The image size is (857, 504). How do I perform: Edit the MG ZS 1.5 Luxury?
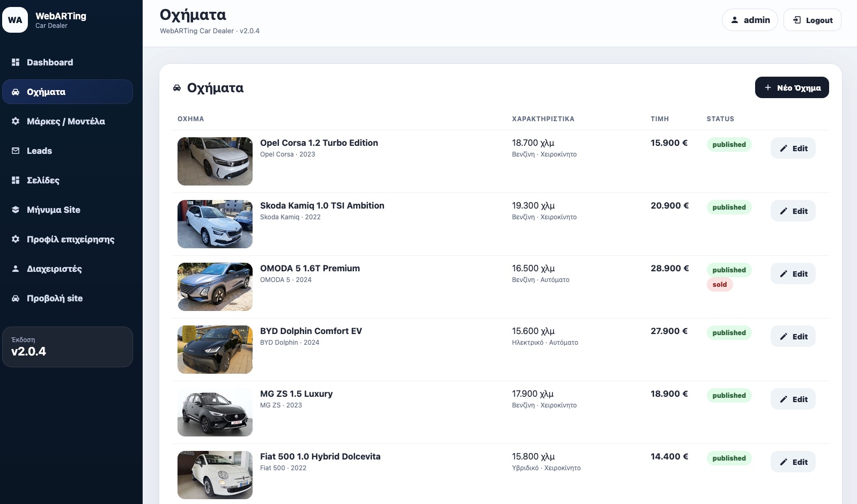tap(793, 399)
